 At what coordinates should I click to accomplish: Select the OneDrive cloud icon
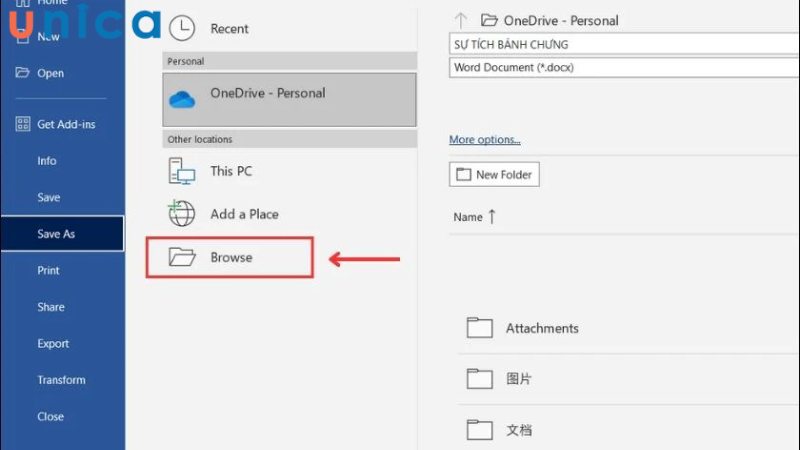click(x=182, y=99)
